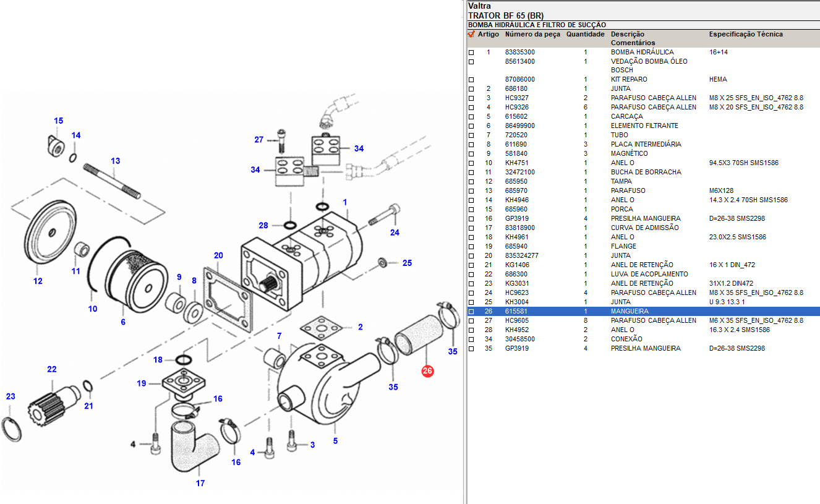This screenshot has width=820, height=504.
Task: Click the red checkmark icon in table header
Action: (471, 35)
